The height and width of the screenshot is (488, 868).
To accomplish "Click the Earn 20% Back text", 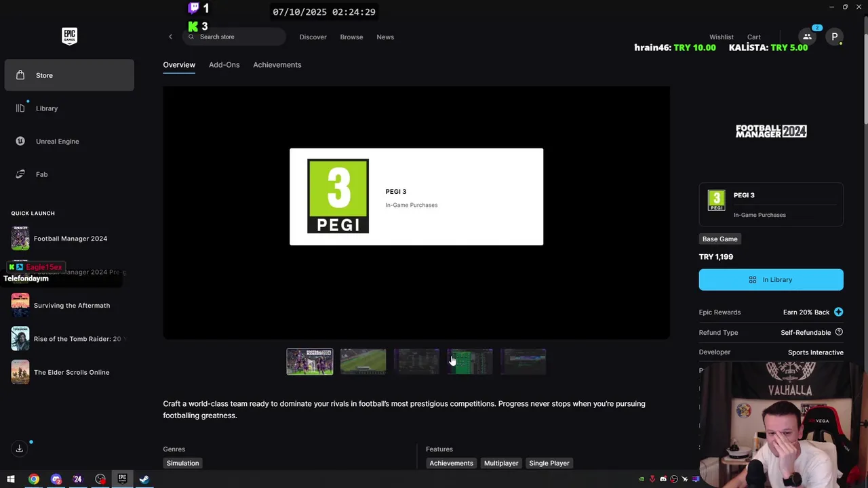I will click(806, 312).
